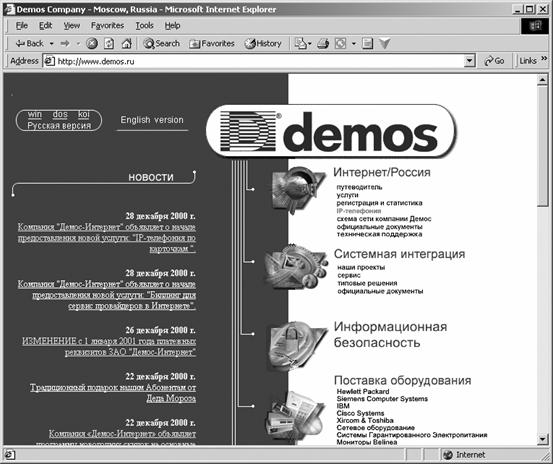The height and width of the screenshot is (464, 553).
Task: Click the page status icon in status bar
Action: click(10, 455)
